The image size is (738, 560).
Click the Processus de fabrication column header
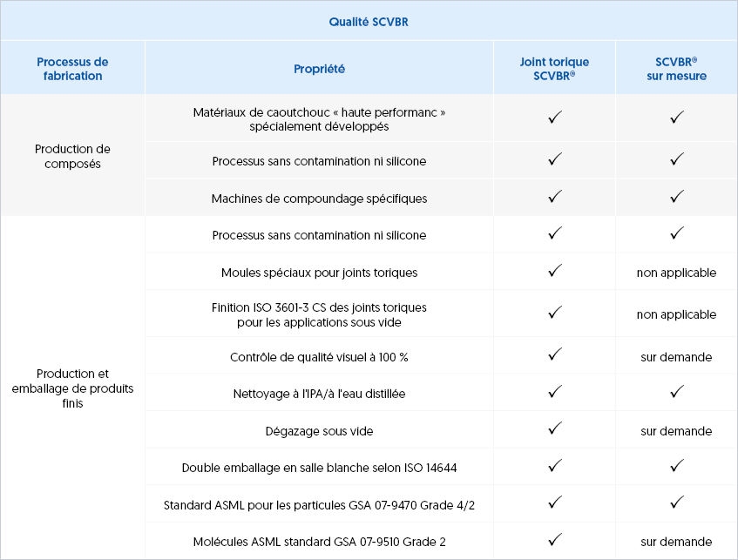(72, 69)
